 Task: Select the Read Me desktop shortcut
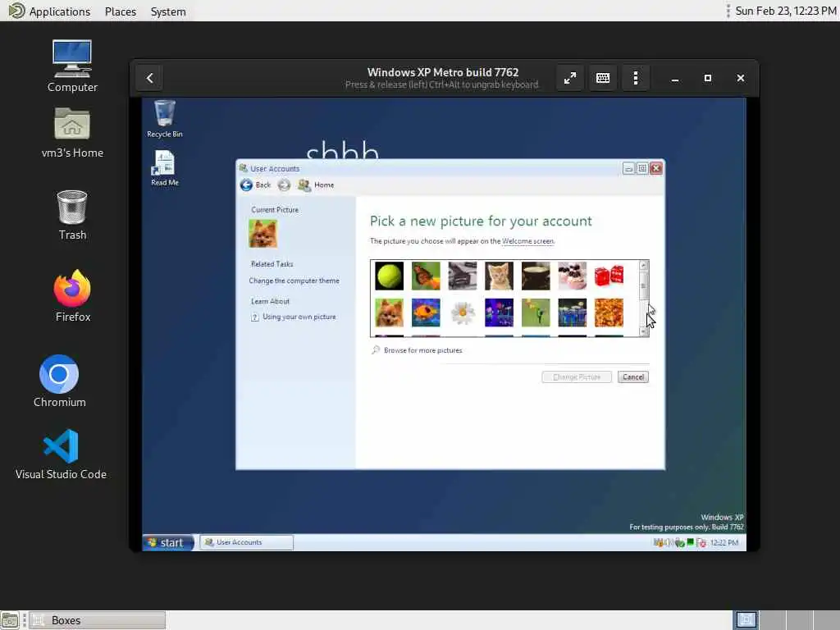point(164,168)
